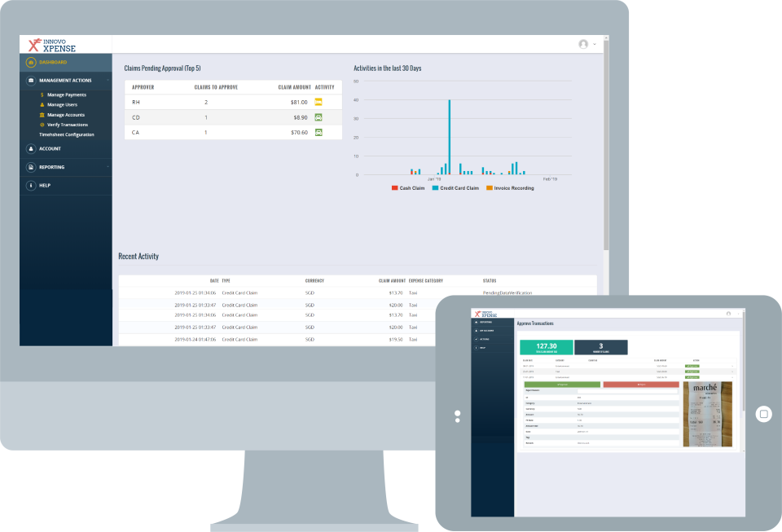
Task: Select approver cell CA
Action: pyautogui.click(x=136, y=133)
